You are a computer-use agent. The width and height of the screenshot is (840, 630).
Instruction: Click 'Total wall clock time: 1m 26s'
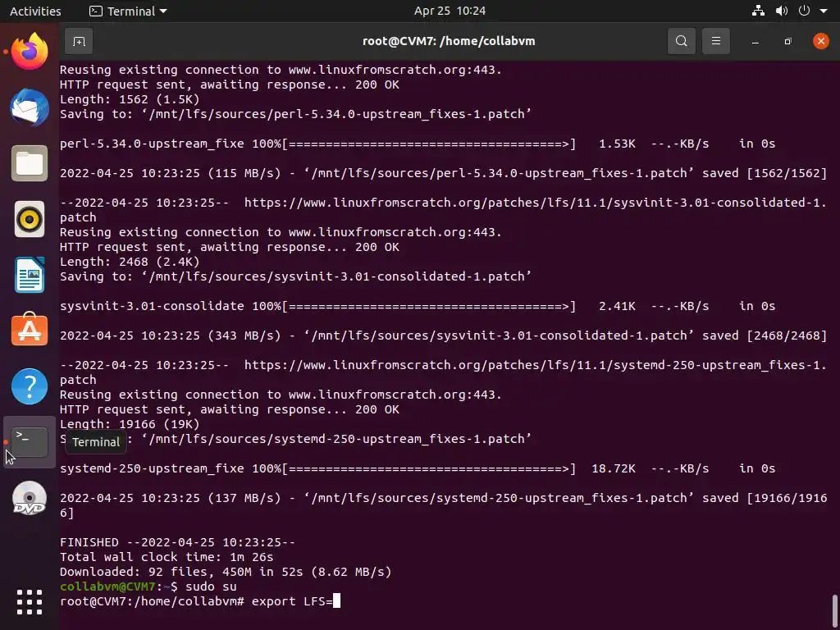[167, 557]
